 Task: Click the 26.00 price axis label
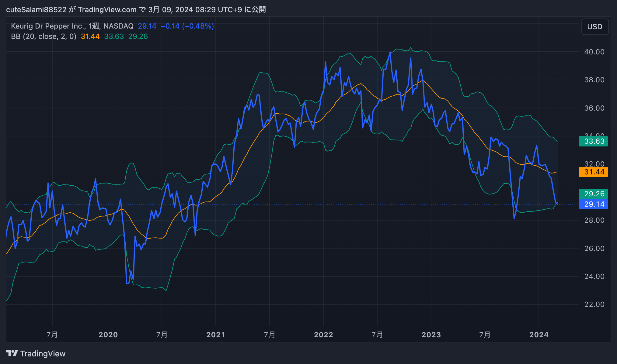[x=594, y=249]
